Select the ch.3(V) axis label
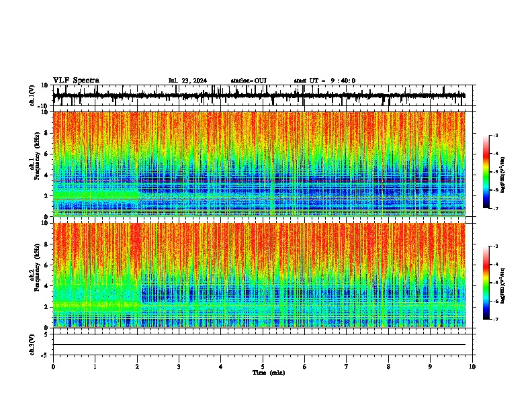The height and width of the screenshot is (411, 532). pyautogui.click(x=32, y=345)
